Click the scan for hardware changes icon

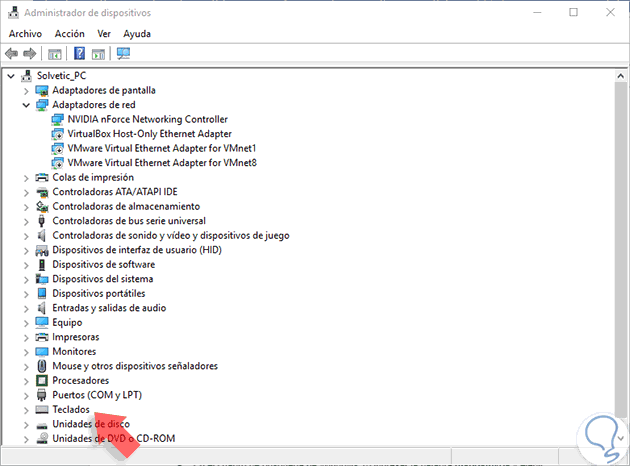(123, 53)
